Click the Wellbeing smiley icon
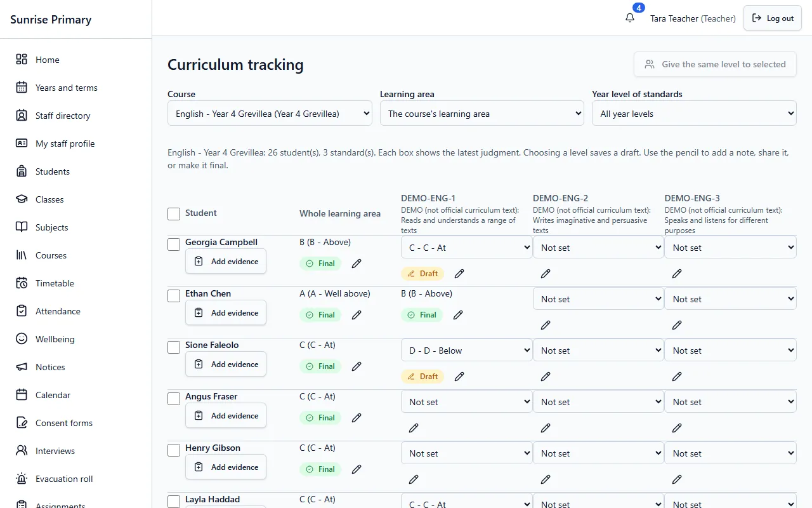 pos(22,339)
